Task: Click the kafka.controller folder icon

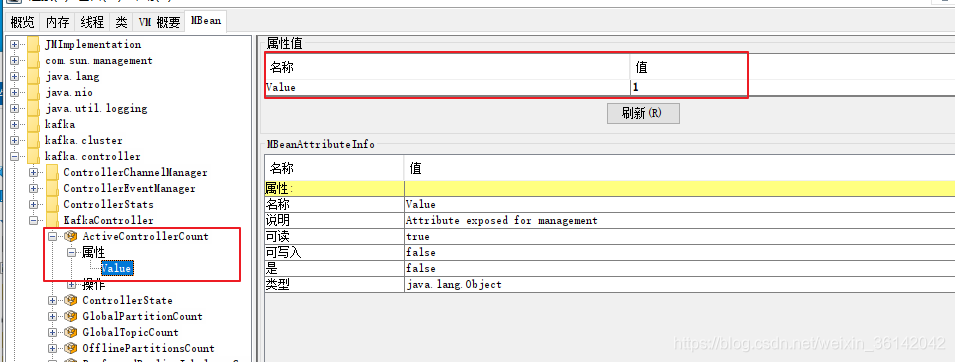Action: (33, 157)
